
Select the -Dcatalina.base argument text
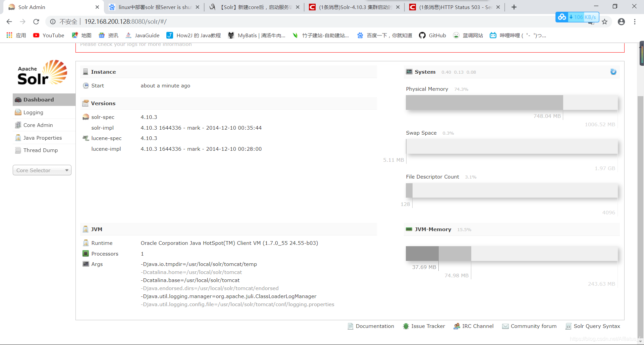pyautogui.click(x=190, y=280)
